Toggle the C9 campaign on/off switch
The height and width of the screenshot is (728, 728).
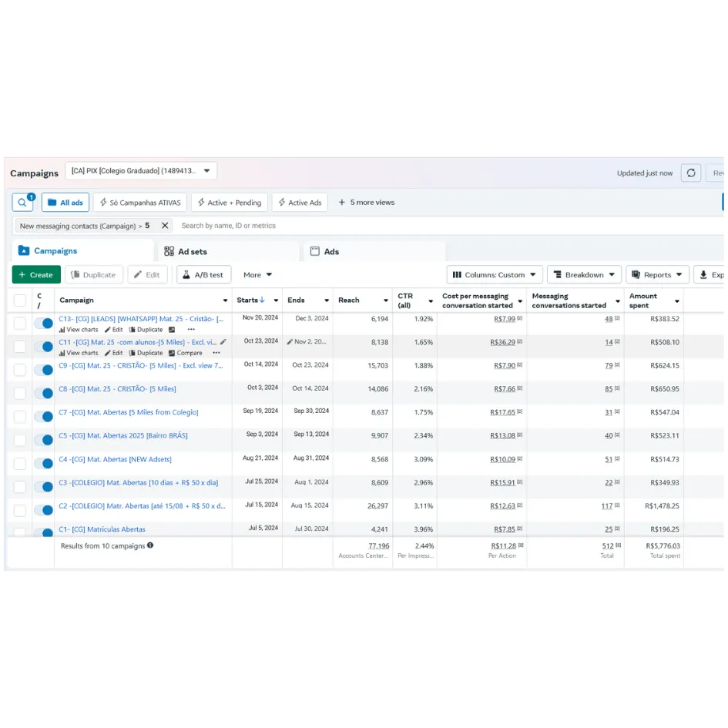[x=44, y=370]
